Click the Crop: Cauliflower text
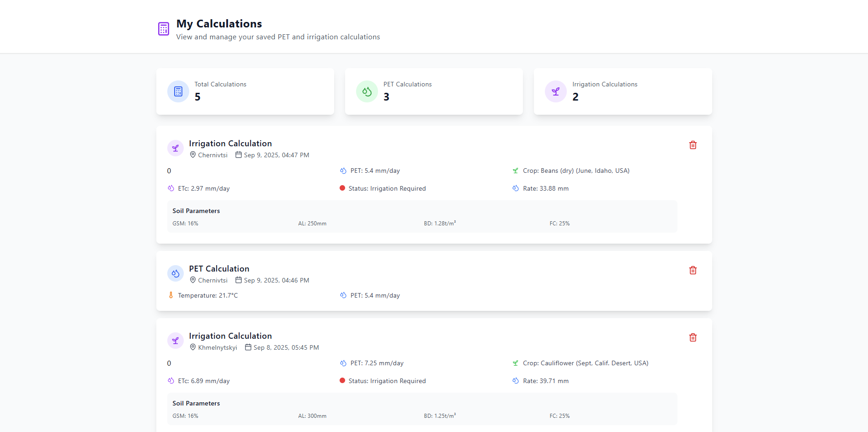The height and width of the screenshot is (432, 868). [x=585, y=363]
